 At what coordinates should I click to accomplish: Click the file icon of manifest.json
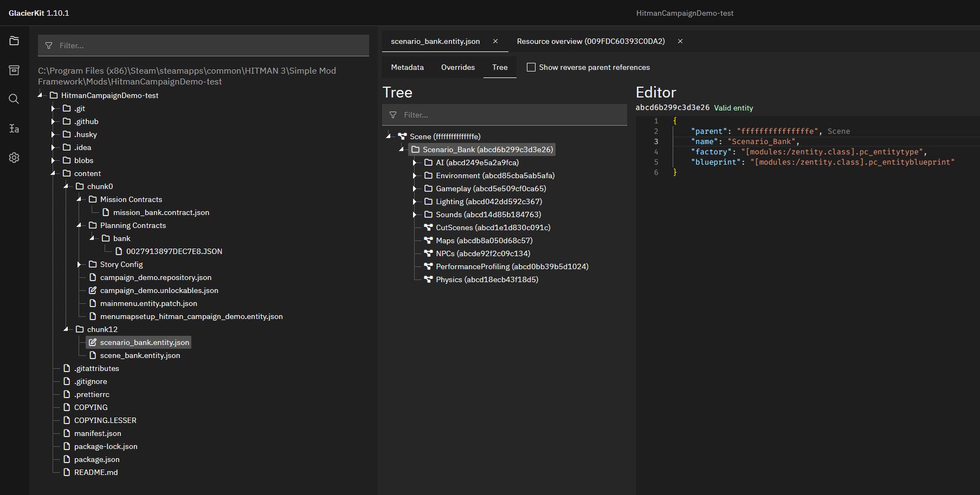tap(67, 433)
